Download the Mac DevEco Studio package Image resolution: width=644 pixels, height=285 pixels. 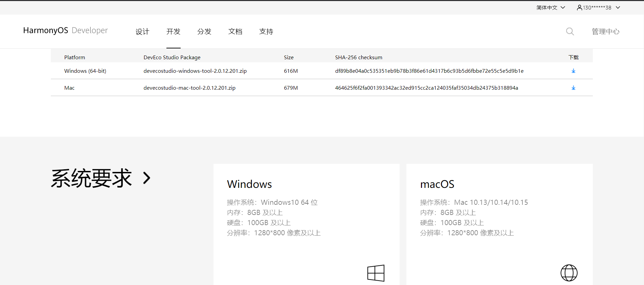[573, 88]
